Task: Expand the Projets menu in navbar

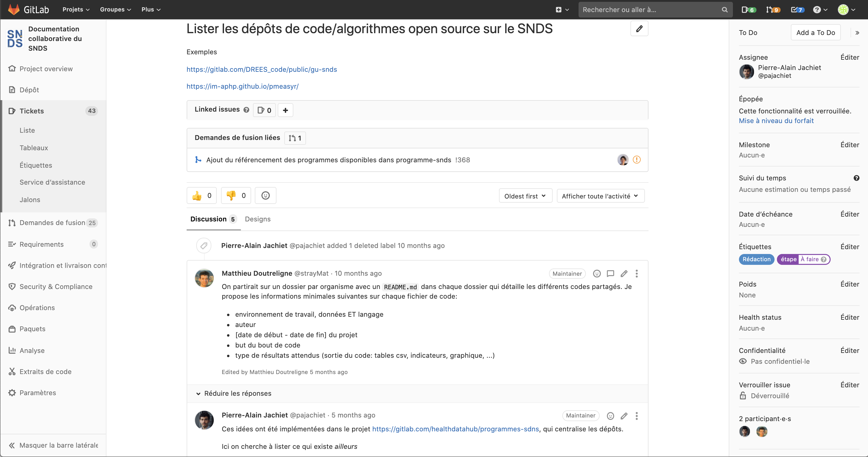Action: [76, 9]
